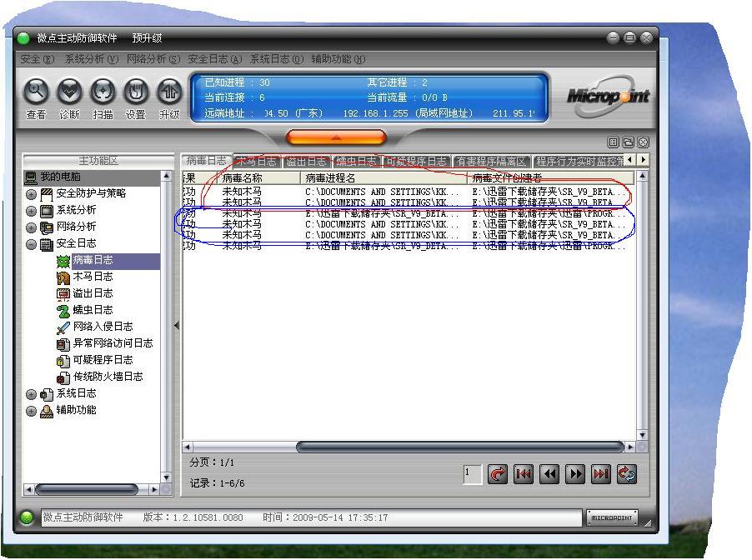
Task: Open the 安全(E) menu
Action: 38,59
